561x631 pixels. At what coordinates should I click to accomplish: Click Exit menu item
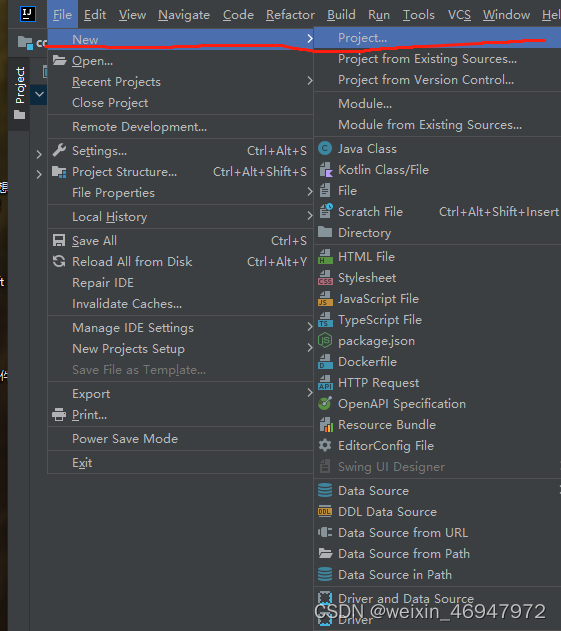point(180,462)
